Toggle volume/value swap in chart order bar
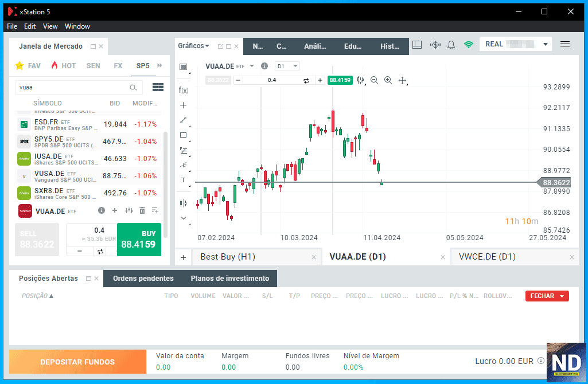 coord(306,80)
